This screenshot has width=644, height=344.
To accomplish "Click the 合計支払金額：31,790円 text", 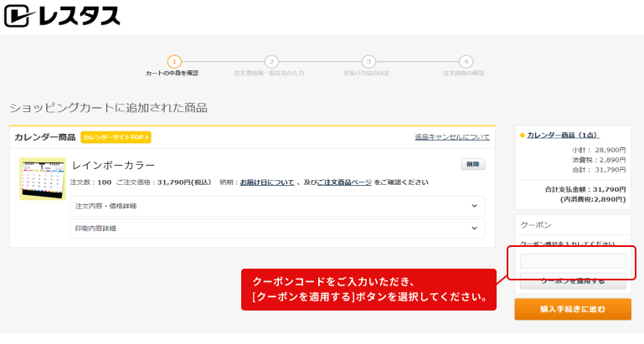I will coord(585,190).
